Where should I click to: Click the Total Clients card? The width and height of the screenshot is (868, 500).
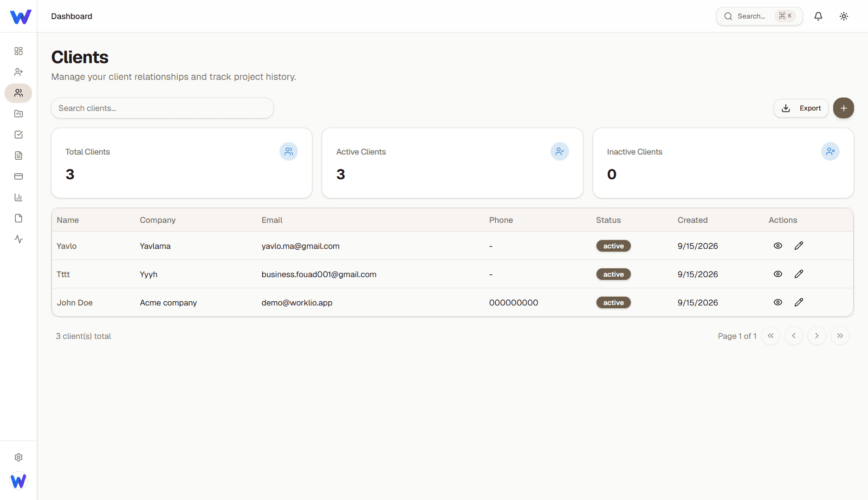click(x=182, y=163)
